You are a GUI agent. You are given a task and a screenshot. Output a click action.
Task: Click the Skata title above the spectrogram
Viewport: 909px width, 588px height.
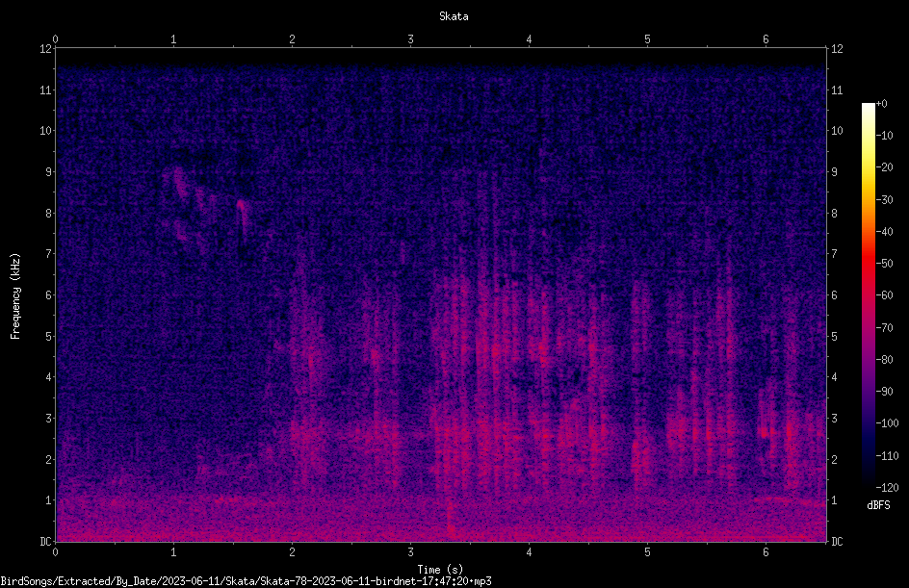454,16
